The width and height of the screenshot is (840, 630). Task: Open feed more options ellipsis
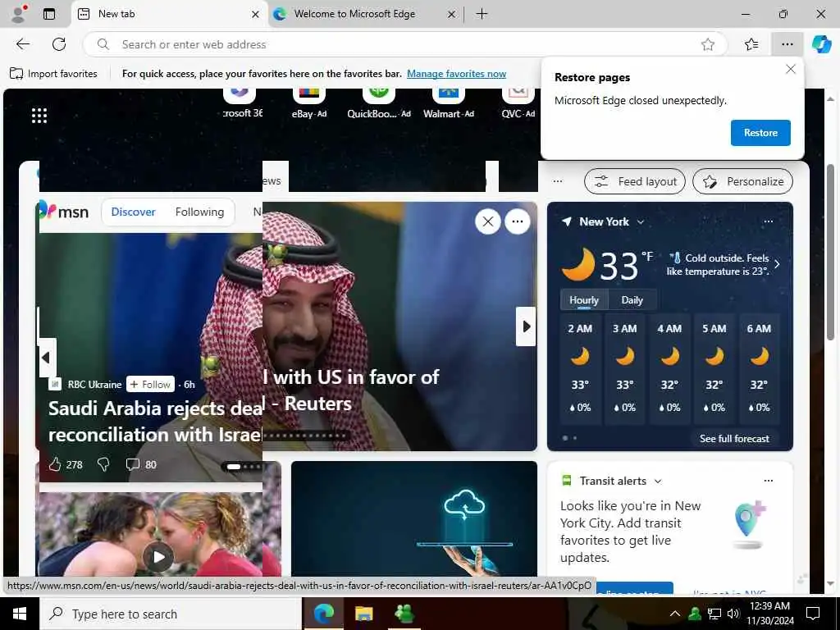tap(558, 181)
